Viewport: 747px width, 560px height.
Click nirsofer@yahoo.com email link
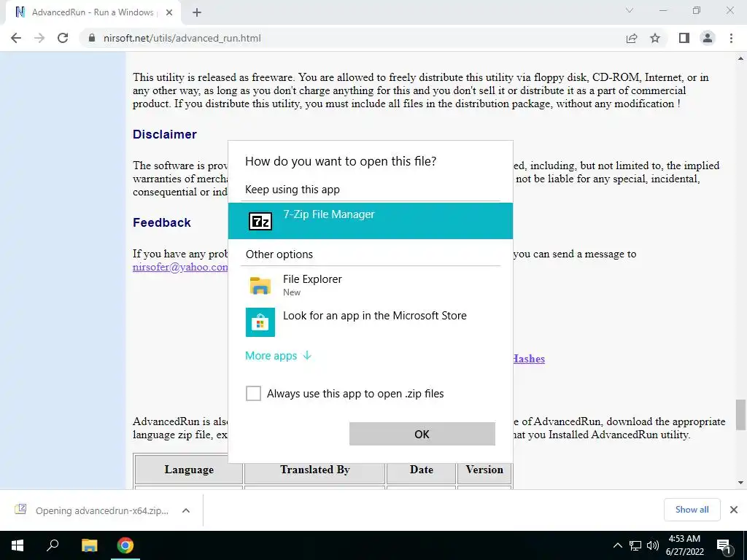[x=180, y=267]
